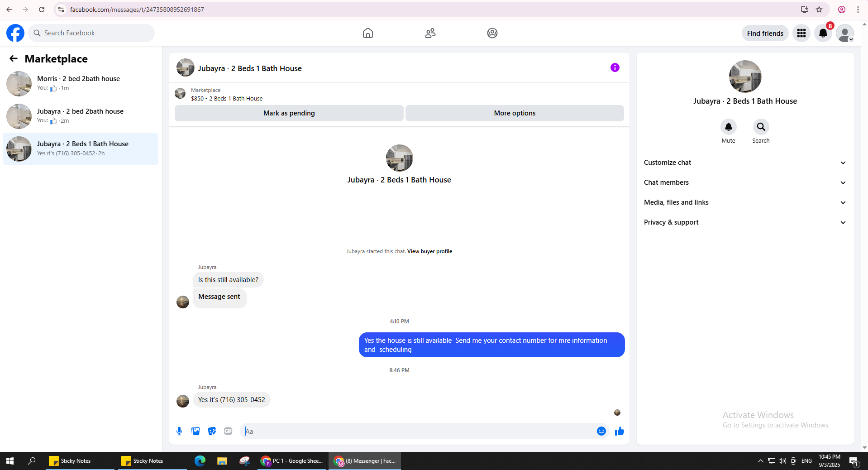Open volume control in system tray

(x=782, y=461)
